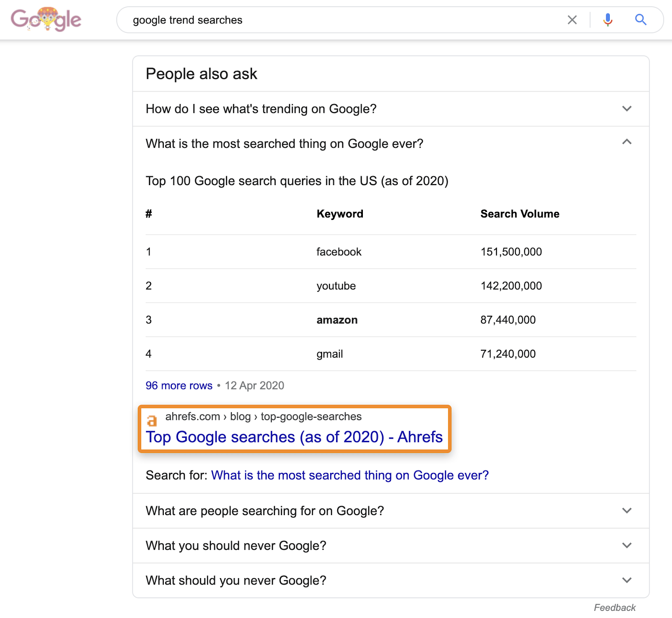Open the "96 more rows" link
The width and height of the screenshot is (672, 618).
click(x=179, y=385)
